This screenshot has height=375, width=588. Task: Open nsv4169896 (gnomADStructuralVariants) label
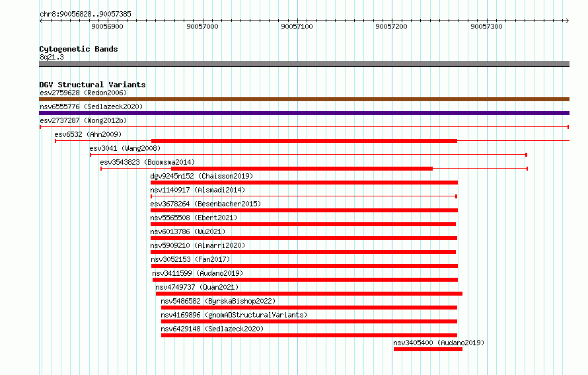point(234,315)
